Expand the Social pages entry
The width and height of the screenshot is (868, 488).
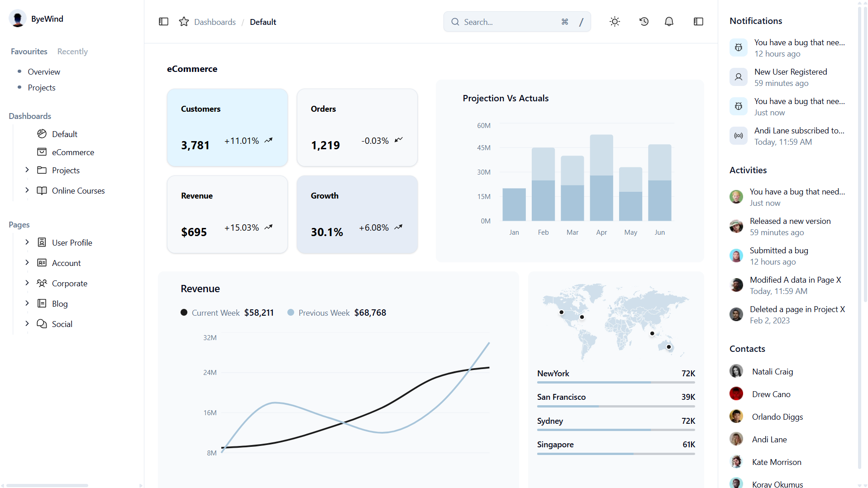click(x=27, y=324)
